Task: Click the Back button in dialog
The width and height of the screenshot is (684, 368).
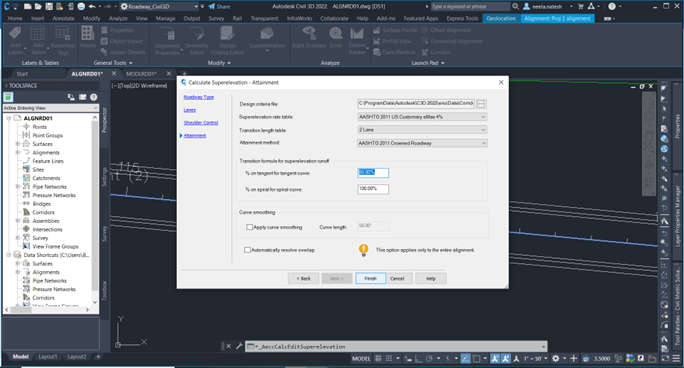Action: pyautogui.click(x=303, y=278)
